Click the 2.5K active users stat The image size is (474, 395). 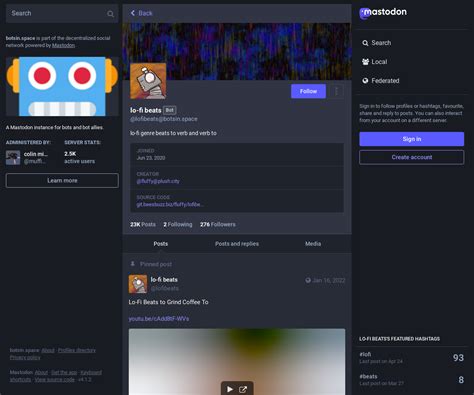click(79, 157)
